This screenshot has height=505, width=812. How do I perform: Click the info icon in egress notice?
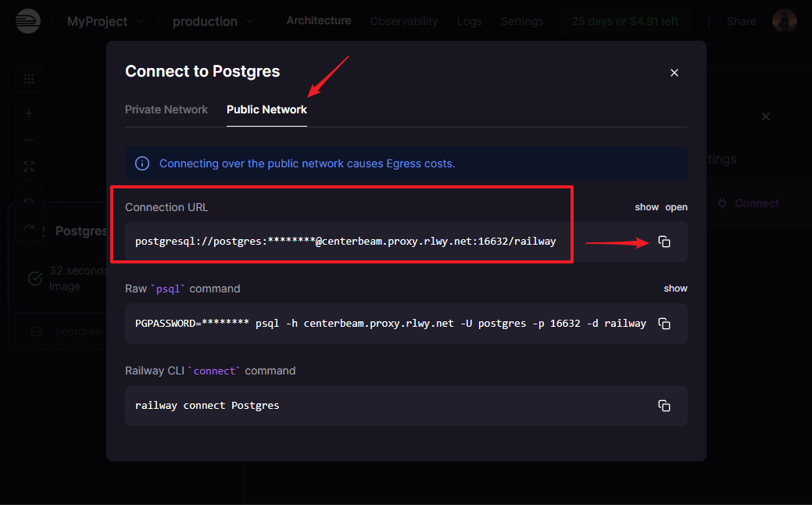coord(142,163)
